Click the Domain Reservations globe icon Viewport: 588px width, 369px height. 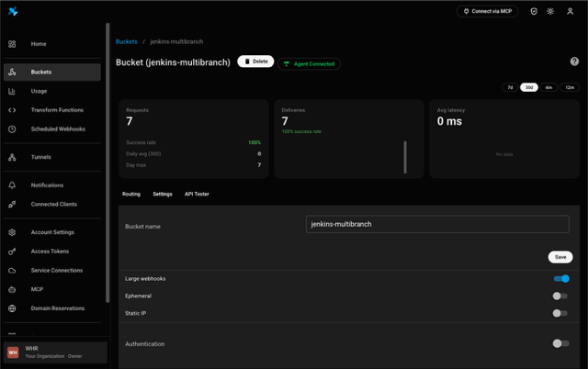[x=12, y=308]
